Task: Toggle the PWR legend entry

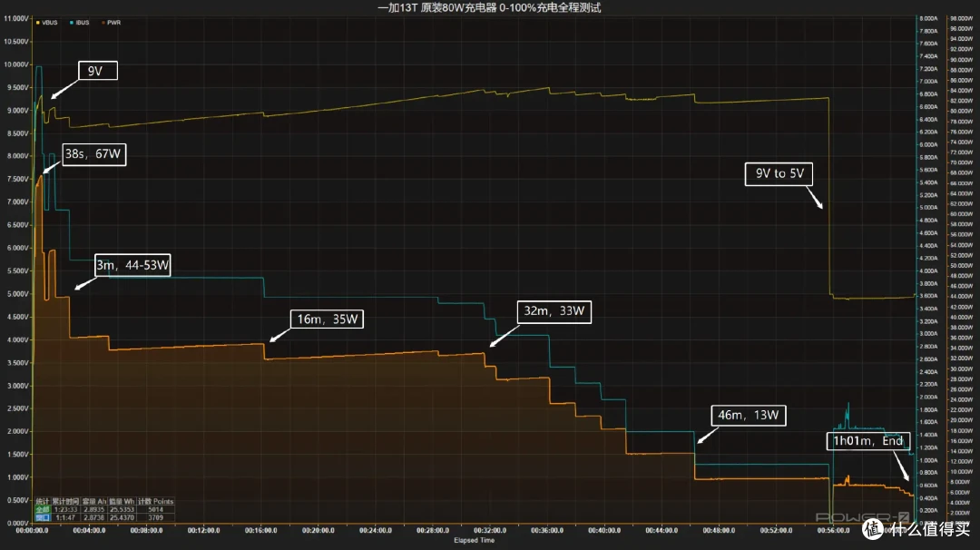Action: pos(112,23)
